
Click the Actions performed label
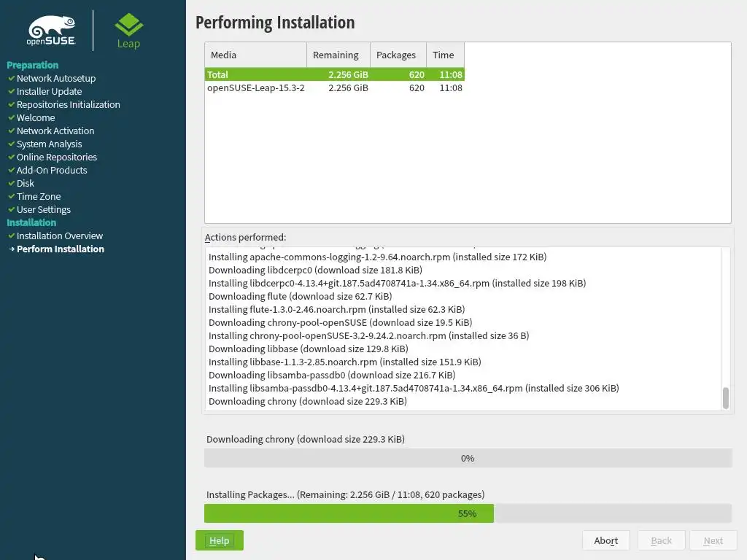coord(245,237)
